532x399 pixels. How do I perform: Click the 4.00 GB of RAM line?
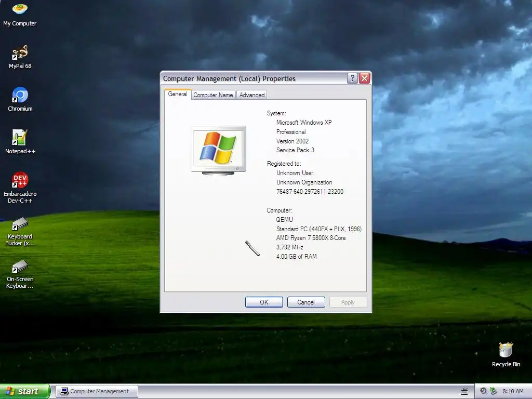coord(297,257)
